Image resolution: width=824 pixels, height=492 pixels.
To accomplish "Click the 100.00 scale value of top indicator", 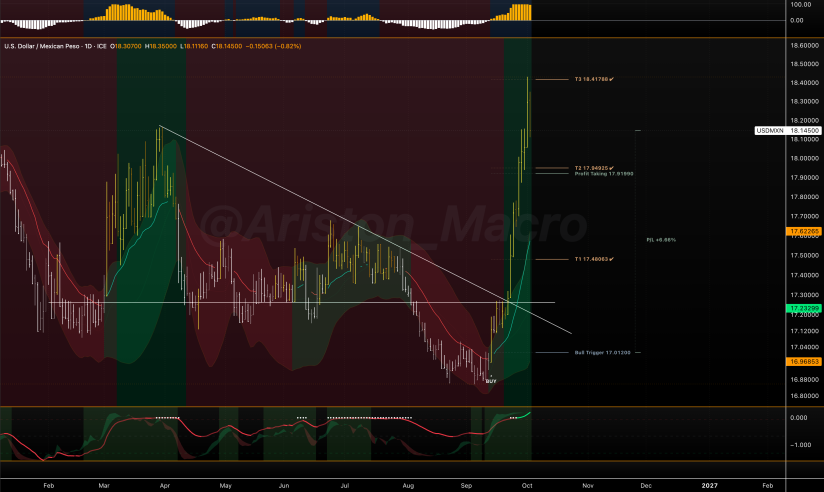I will 800,5.
